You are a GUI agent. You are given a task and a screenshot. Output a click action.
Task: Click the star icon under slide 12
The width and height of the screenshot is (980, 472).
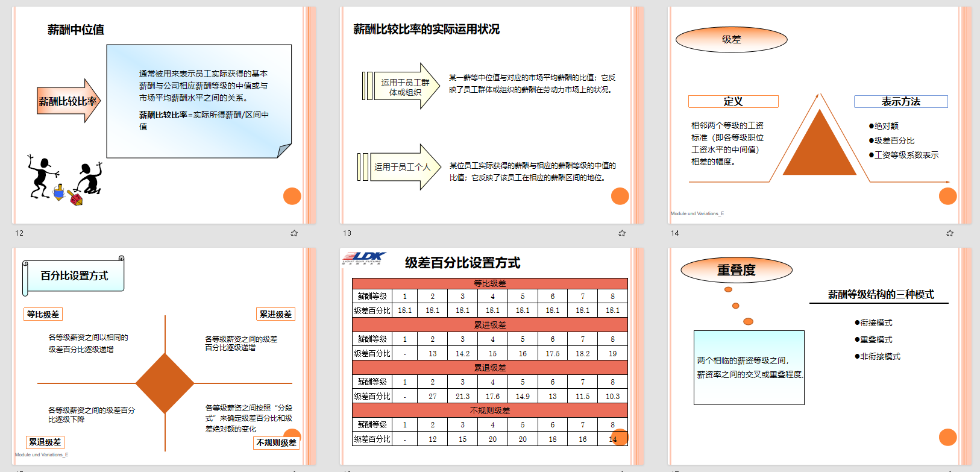tap(294, 233)
